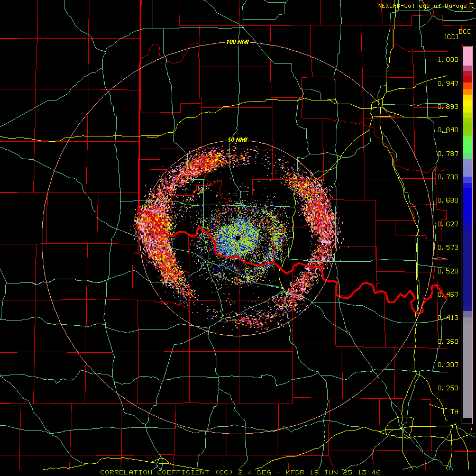The width and height of the screenshot is (476, 476).
Task: Click the DCC label above the color bar
Action: click(x=464, y=32)
